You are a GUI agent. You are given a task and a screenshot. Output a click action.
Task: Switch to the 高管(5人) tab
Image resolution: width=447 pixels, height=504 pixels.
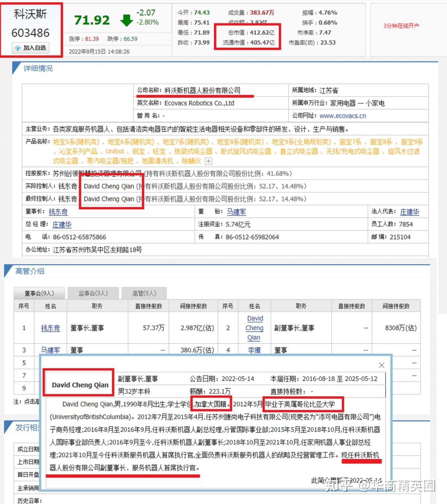click(144, 293)
